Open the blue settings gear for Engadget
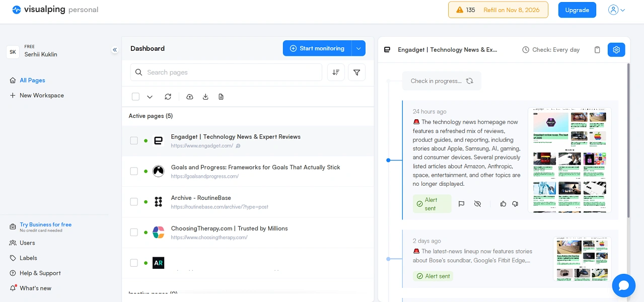Image resolution: width=644 pixels, height=302 pixels. click(x=616, y=50)
